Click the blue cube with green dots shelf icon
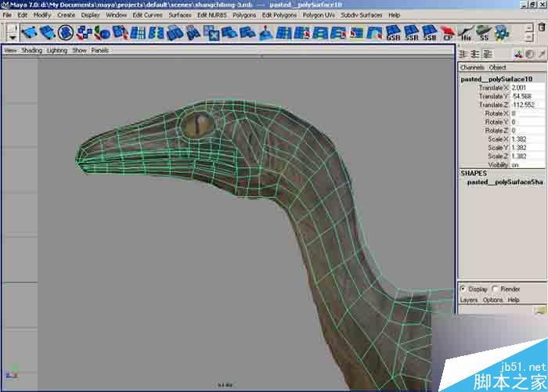 502,33
